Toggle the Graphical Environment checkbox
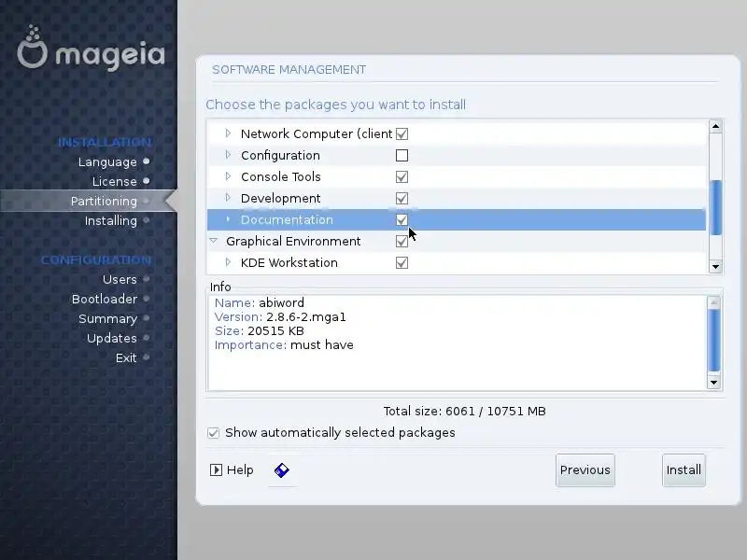Image resolution: width=747 pixels, height=560 pixels. point(402,242)
